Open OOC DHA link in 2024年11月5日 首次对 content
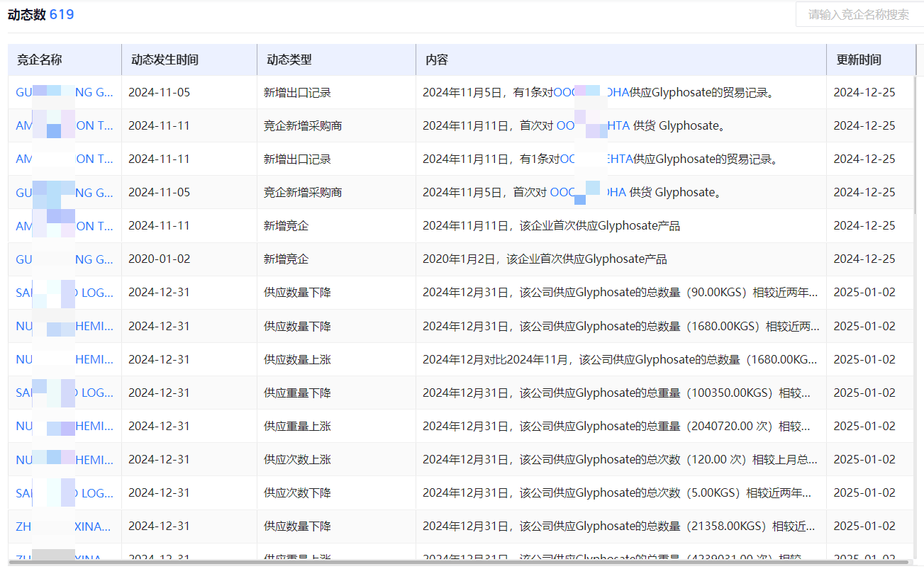The width and height of the screenshot is (924, 569). click(588, 193)
